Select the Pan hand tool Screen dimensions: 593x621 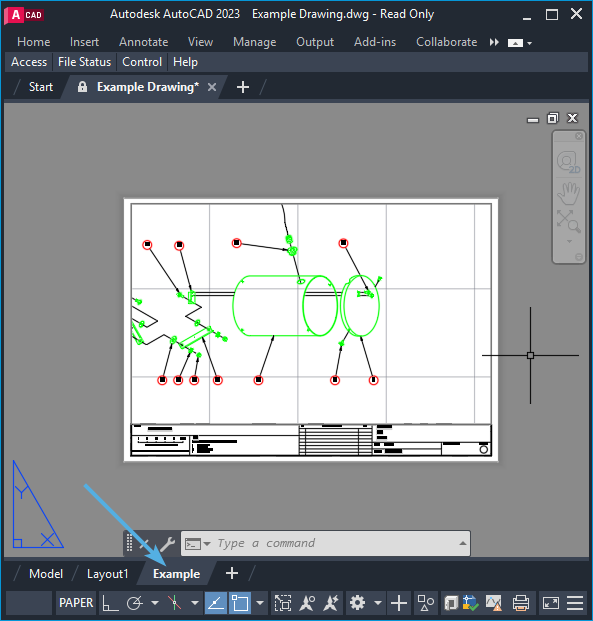[568, 193]
